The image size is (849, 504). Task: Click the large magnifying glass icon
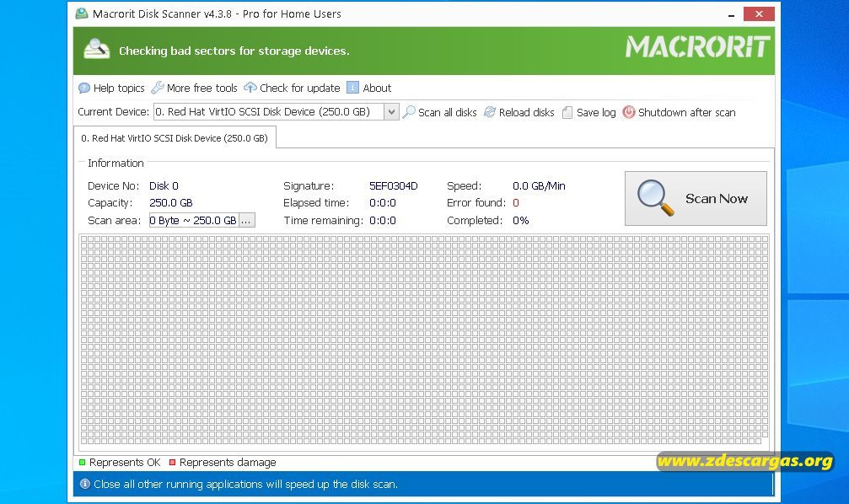point(655,197)
